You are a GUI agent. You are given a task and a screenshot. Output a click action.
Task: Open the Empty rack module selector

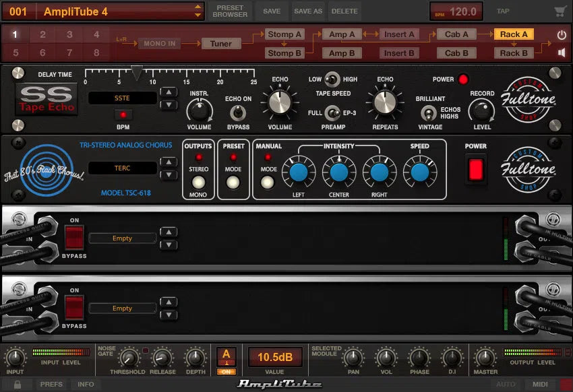(123, 238)
